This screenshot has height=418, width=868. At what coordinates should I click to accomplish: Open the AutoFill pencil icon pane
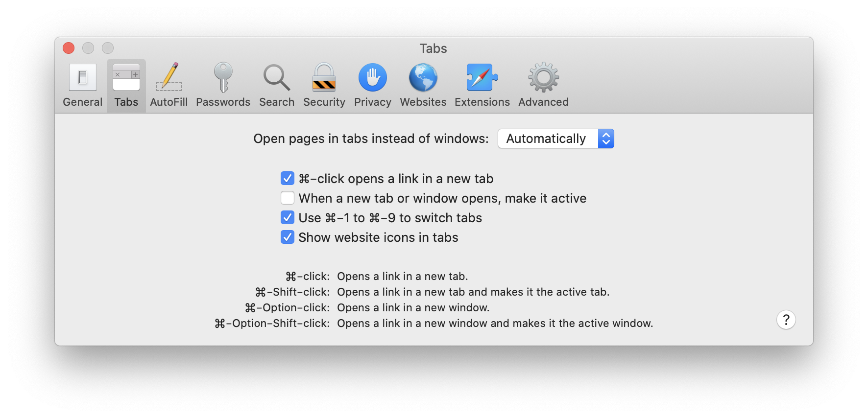tap(169, 86)
